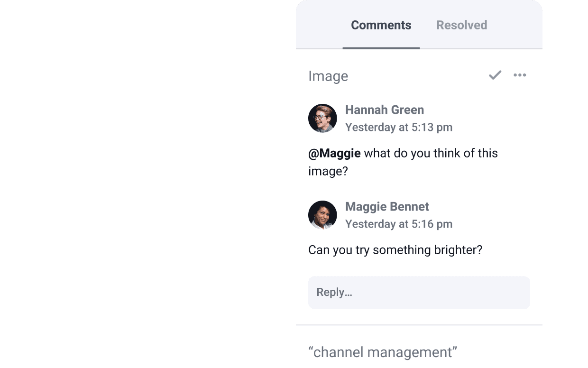Click Maggie Bennet's name
The width and height of the screenshot is (588, 368).
(x=387, y=206)
